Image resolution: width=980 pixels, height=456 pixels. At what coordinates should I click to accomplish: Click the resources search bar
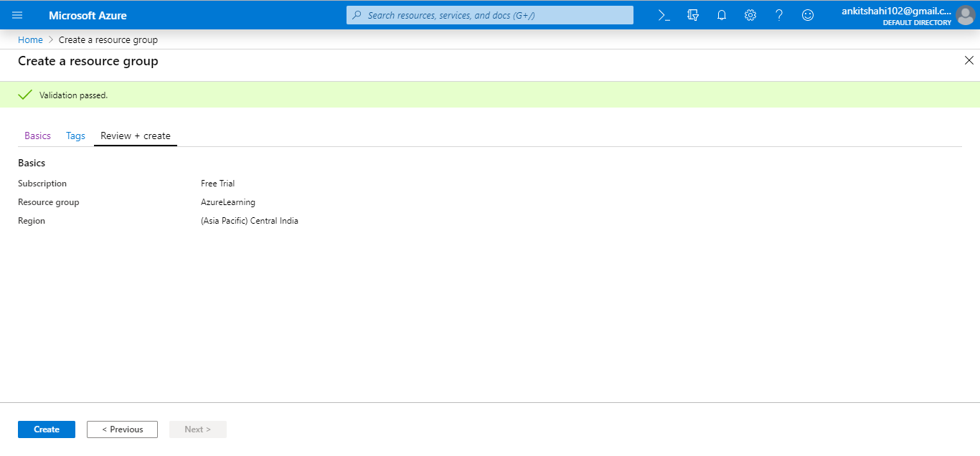click(490, 14)
